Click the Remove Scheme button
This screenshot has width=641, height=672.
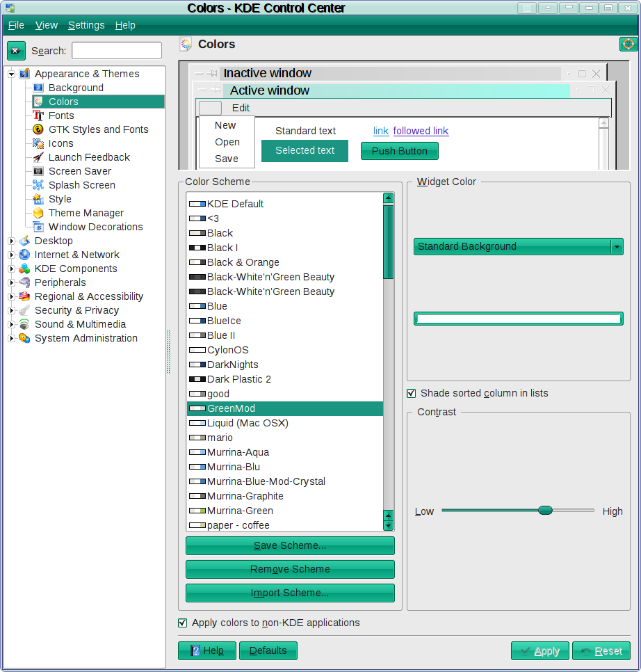[290, 569]
